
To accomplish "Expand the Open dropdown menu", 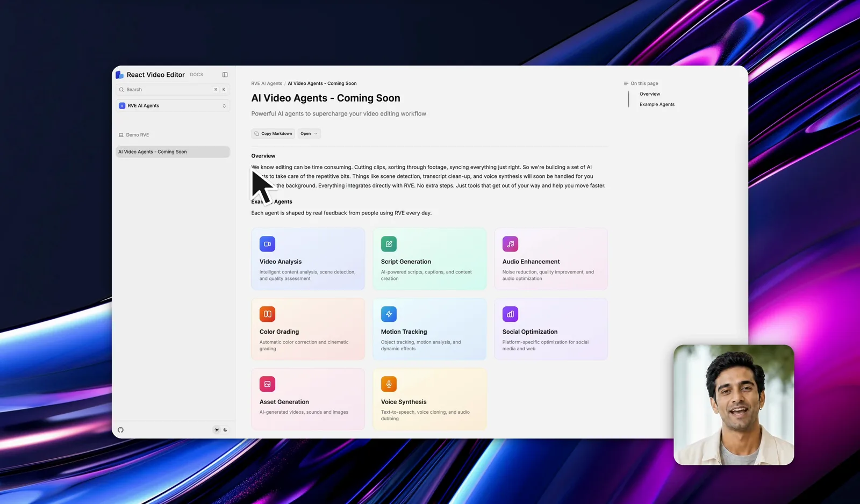I will [309, 134].
